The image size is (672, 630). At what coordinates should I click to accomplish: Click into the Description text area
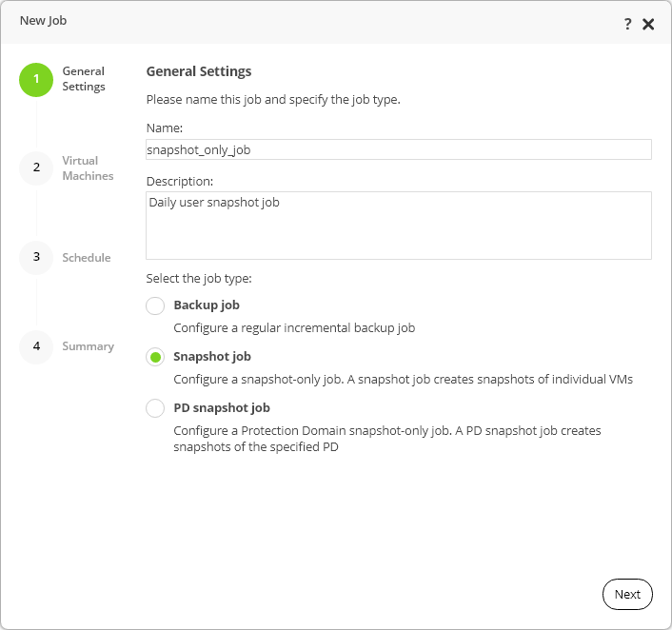pyautogui.click(x=398, y=226)
